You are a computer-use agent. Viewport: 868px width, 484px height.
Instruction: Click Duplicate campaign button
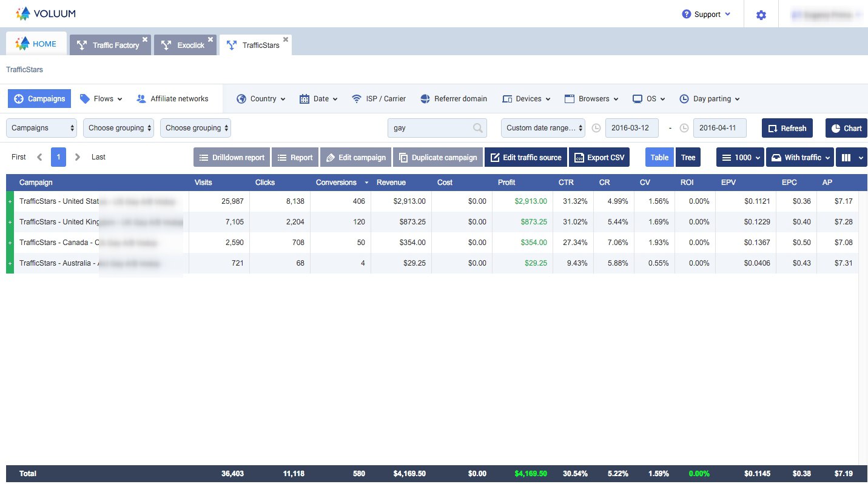438,157
